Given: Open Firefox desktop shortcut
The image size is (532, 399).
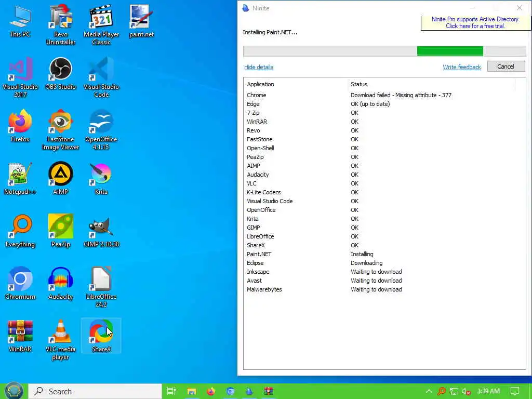Looking at the screenshot, I should (x=20, y=126).
